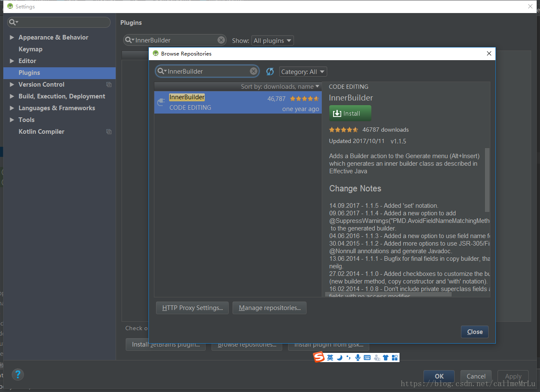540x392 pixels.
Task: Click the IME shirt skin icon
Action: 386,358
